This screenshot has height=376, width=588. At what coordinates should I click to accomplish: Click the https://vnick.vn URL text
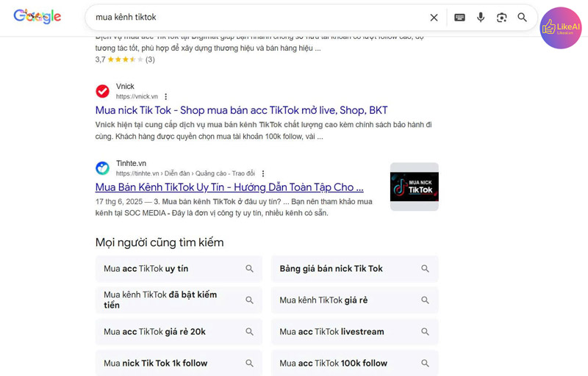(137, 97)
